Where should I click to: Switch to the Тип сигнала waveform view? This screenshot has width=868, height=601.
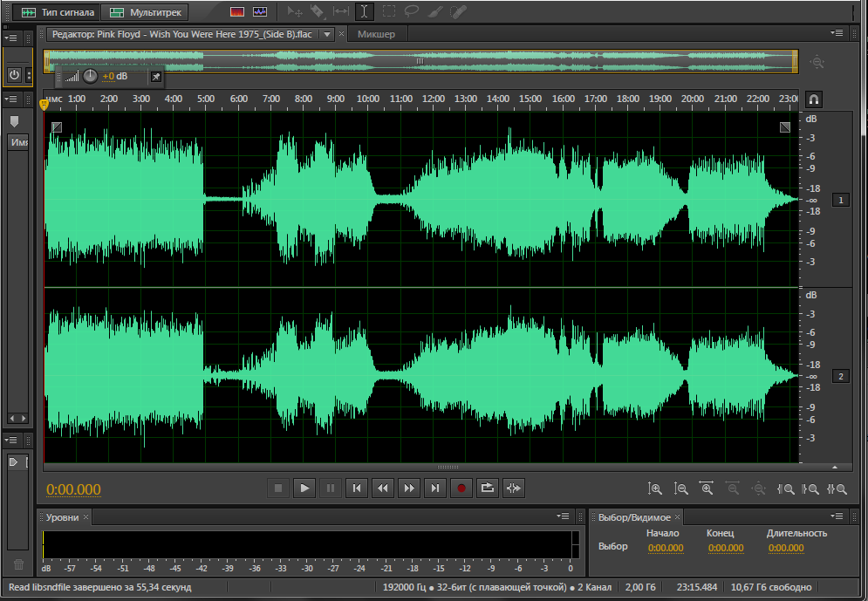pyautogui.click(x=57, y=11)
